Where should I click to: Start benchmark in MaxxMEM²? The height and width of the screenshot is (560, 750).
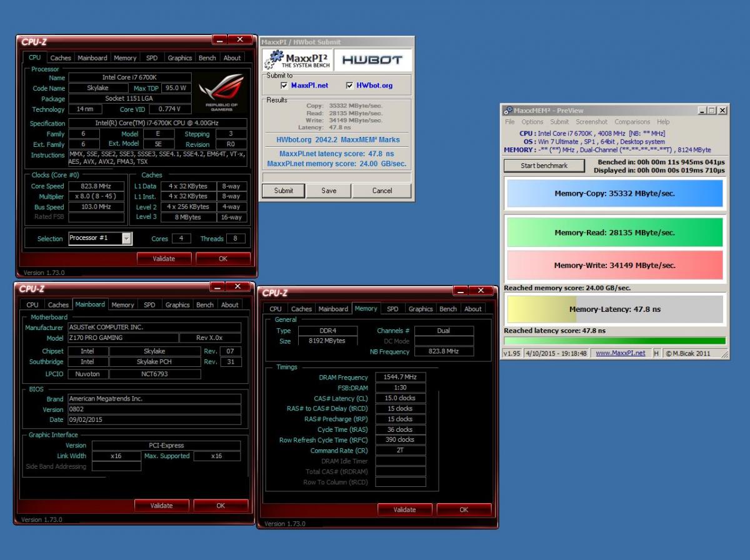pyautogui.click(x=544, y=166)
